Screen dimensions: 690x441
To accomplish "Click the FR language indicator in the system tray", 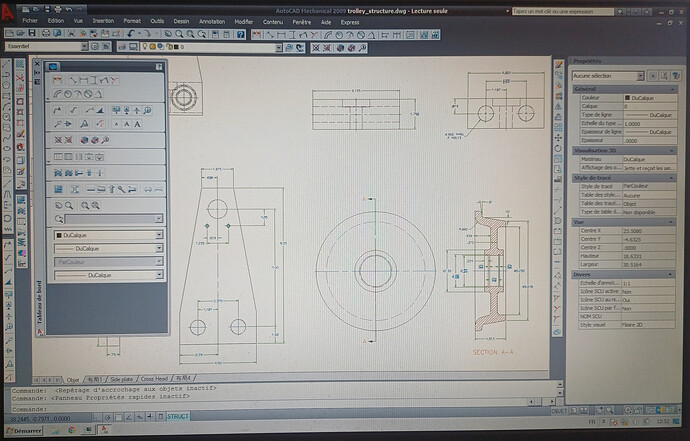I will point(592,422).
